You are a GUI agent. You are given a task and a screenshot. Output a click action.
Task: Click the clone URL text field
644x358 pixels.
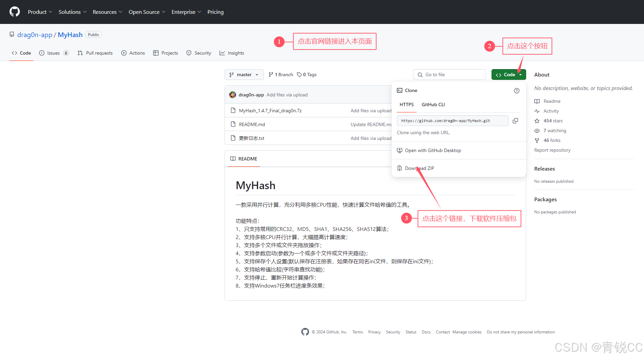coord(453,121)
